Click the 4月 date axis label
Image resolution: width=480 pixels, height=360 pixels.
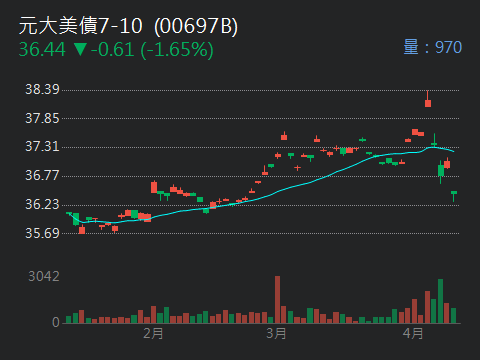point(413,333)
